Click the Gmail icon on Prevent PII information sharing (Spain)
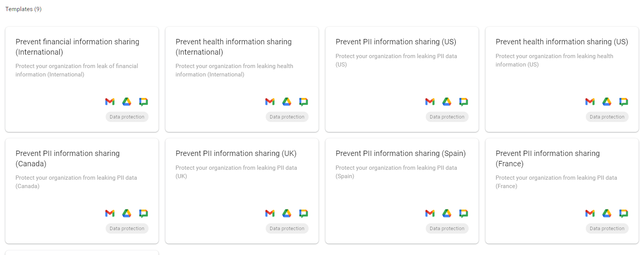Image resolution: width=644 pixels, height=255 pixels. (x=430, y=213)
